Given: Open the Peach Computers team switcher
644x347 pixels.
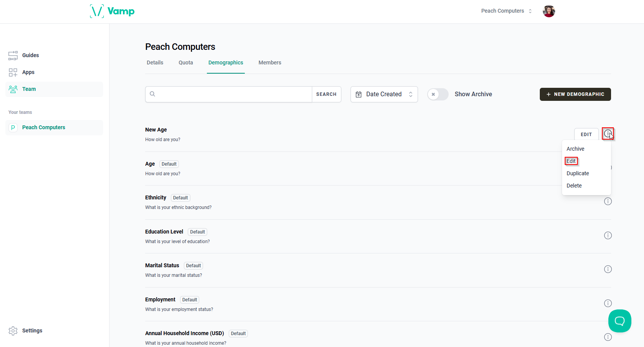Looking at the screenshot, I should click(506, 11).
